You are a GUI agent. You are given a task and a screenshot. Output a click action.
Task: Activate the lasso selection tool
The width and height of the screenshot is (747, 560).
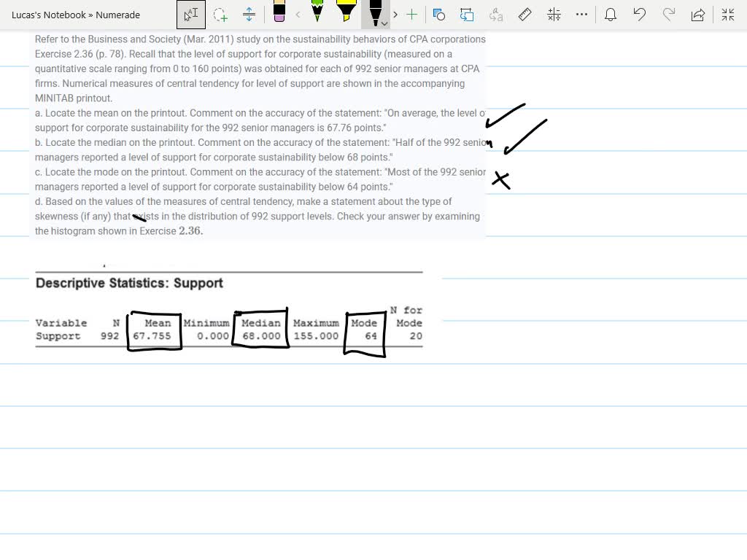pyautogui.click(x=219, y=15)
